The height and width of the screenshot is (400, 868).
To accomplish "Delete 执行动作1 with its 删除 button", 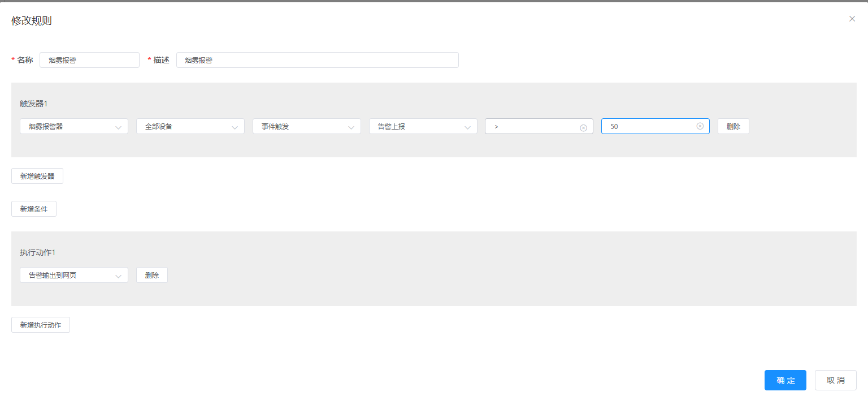I will (x=152, y=275).
